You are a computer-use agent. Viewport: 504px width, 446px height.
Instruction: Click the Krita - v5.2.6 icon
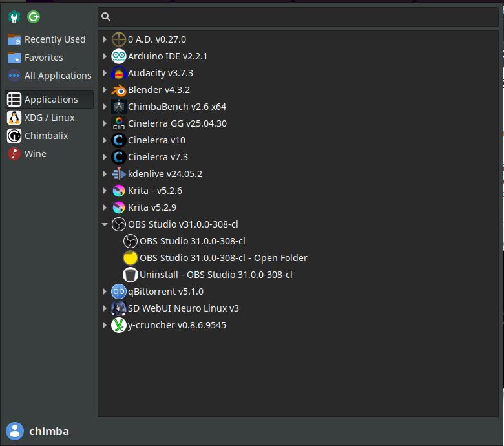click(119, 191)
